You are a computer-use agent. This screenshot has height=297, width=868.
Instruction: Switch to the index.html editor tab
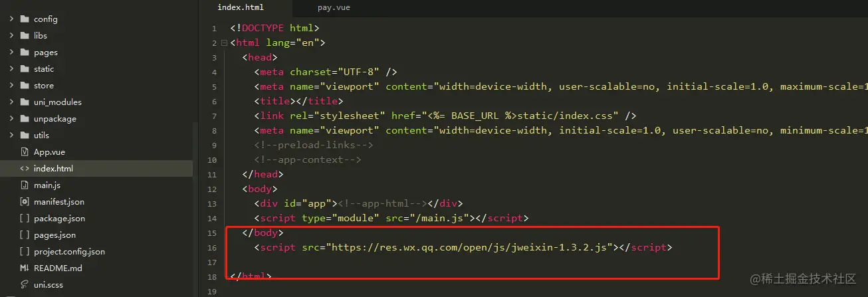point(241,8)
